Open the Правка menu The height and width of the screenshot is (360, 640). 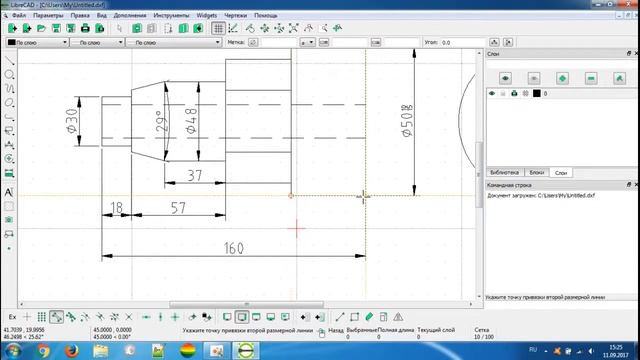(80, 16)
